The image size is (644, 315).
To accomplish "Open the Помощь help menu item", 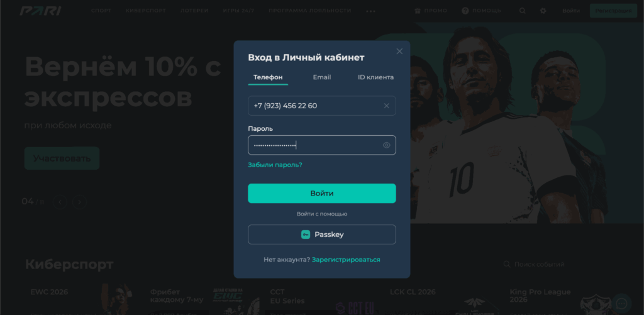I will pos(481,11).
